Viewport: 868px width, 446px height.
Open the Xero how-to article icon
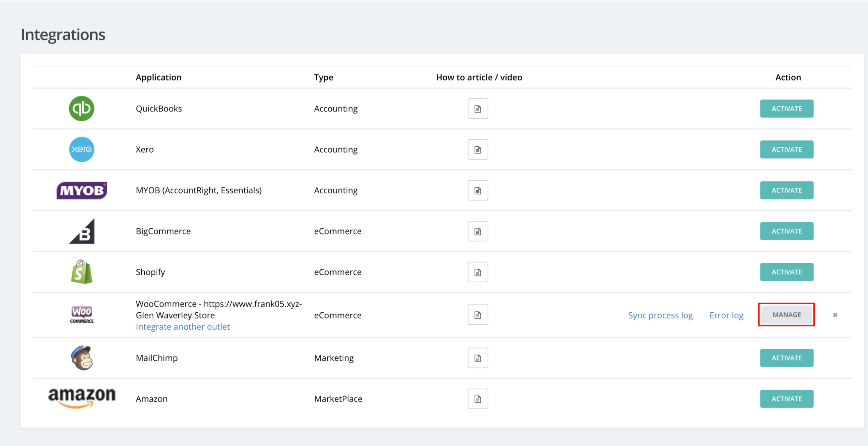coord(478,149)
